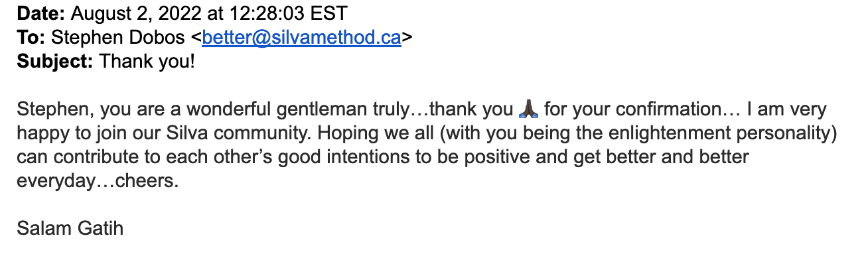Open the better@silvamethod.ca email link

[x=301, y=37]
